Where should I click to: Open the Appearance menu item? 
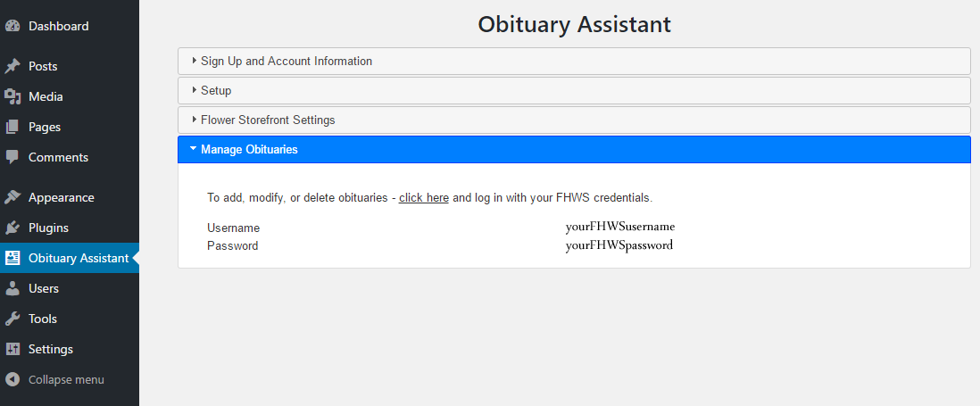tap(61, 197)
